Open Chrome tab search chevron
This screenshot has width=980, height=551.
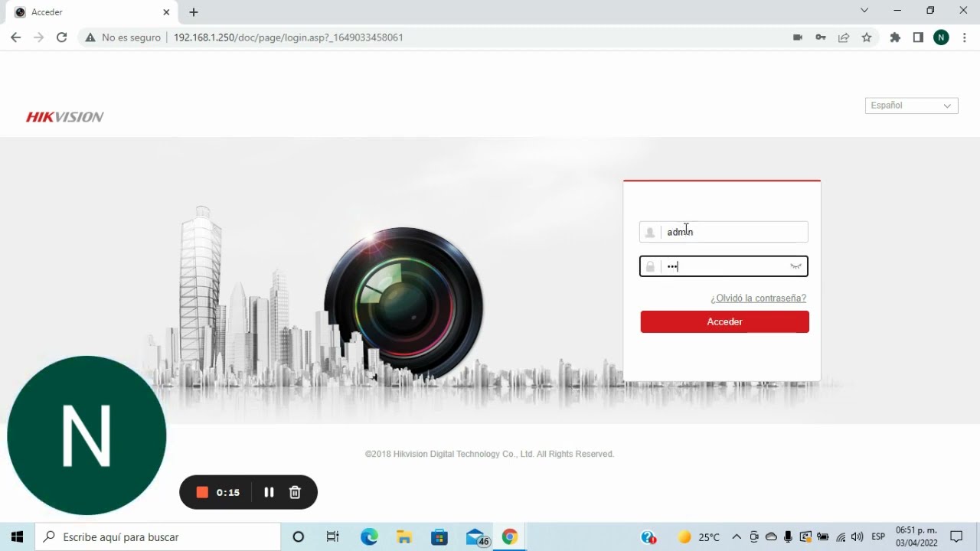point(864,11)
